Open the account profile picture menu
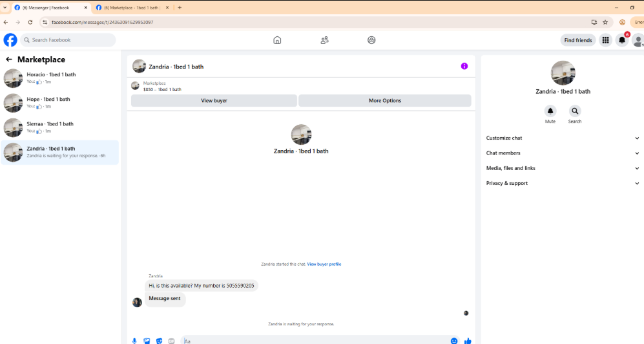The image size is (644, 344). (638, 40)
